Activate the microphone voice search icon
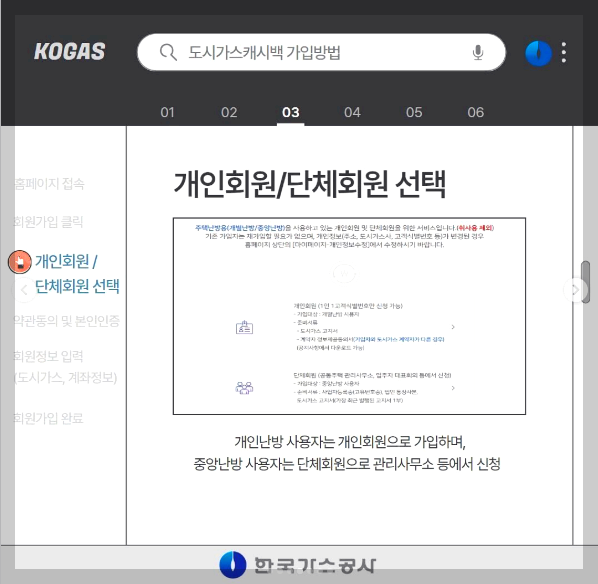Image resolution: width=598 pixels, height=584 pixels. [x=477, y=52]
